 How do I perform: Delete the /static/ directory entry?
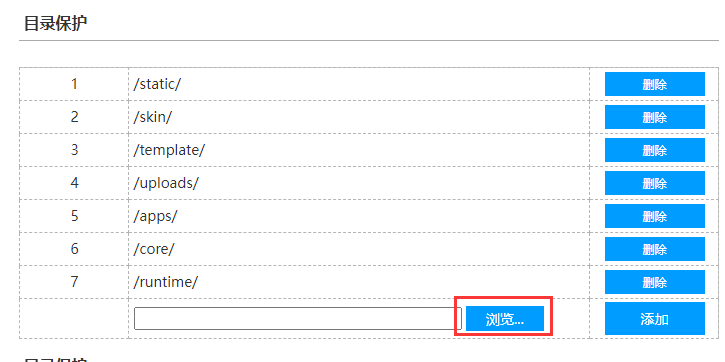pos(655,84)
